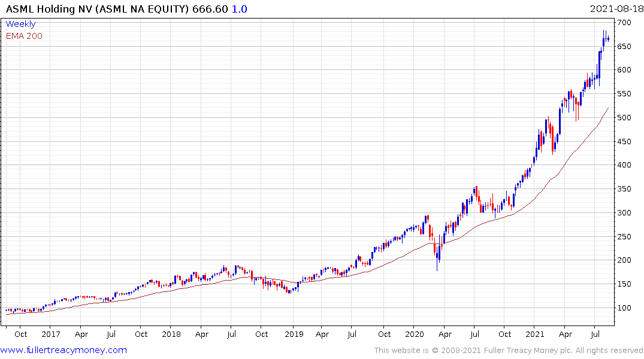Image resolution: width=644 pixels, height=359 pixels.
Task: Click the copyright notice 'Fuller Treacy Money plc'
Action: click(x=528, y=351)
